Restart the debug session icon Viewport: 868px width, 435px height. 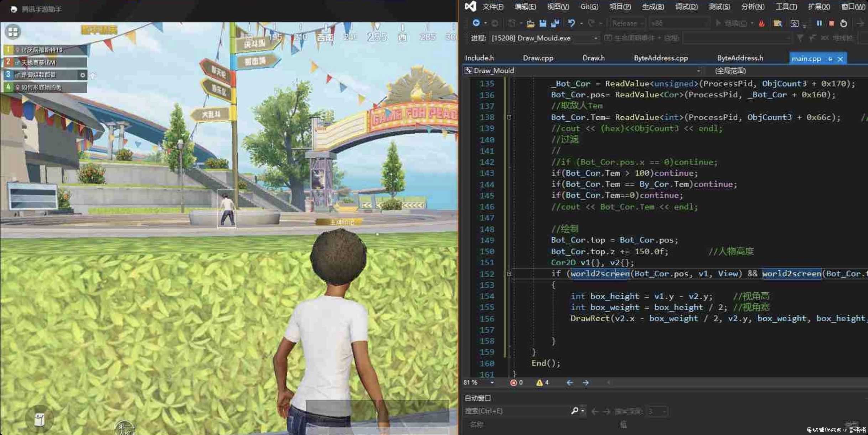(x=843, y=24)
